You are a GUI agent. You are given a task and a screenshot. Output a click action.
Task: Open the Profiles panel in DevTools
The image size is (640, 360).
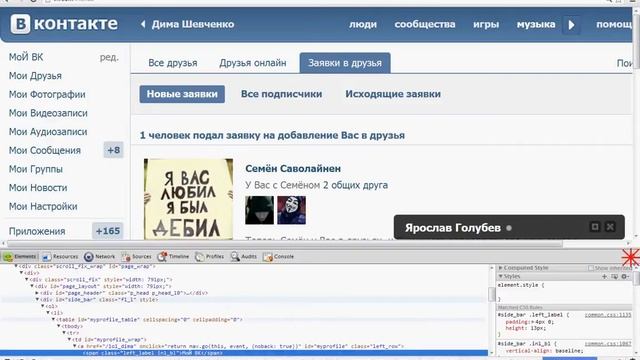click(209, 257)
